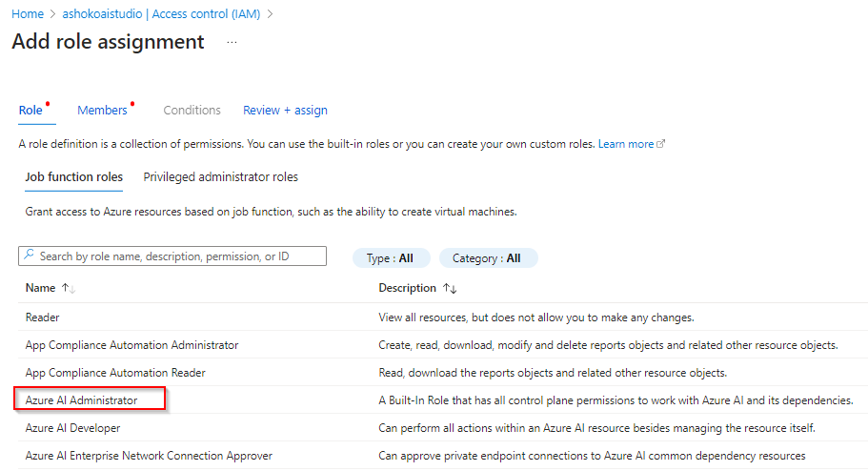Switch to Privileged administrator roles tab
868x471 pixels.
(220, 176)
